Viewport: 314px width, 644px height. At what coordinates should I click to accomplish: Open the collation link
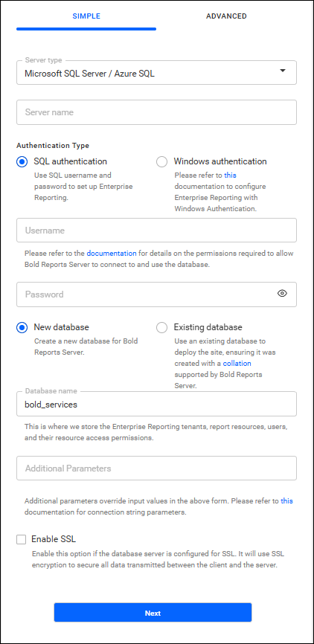click(237, 364)
